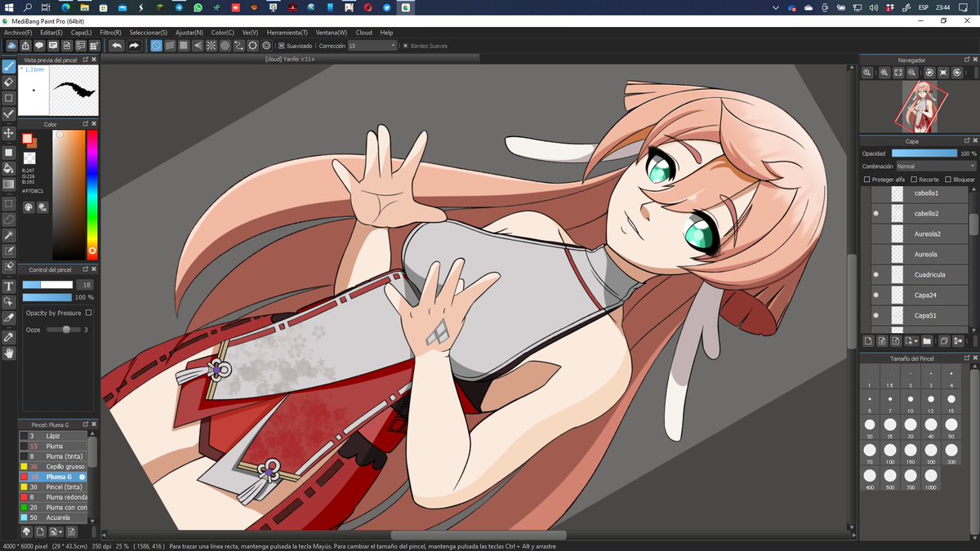Open the Archivo(F) menu
The image size is (980, 551).
click(18, 33)
